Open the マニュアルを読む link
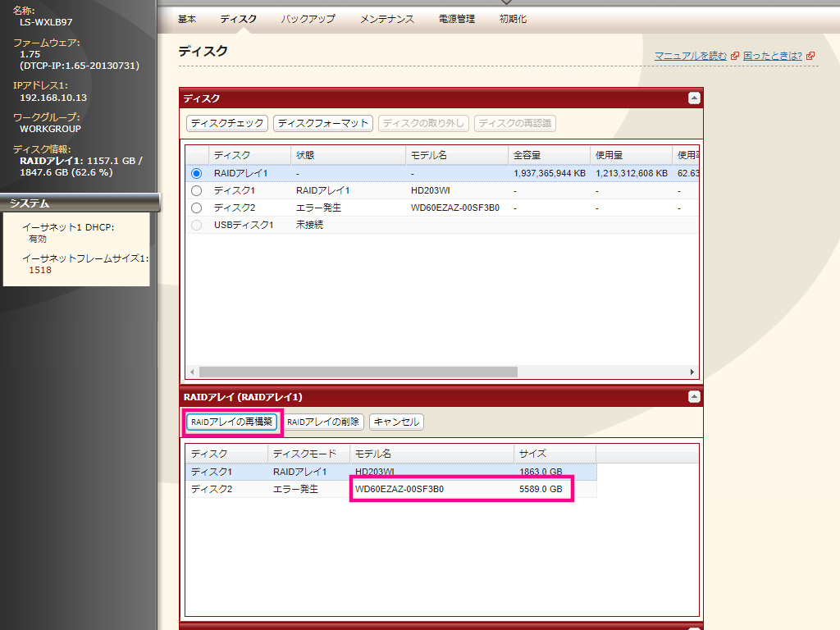Screen dimensions: 840x630 [x=690, y=56]
